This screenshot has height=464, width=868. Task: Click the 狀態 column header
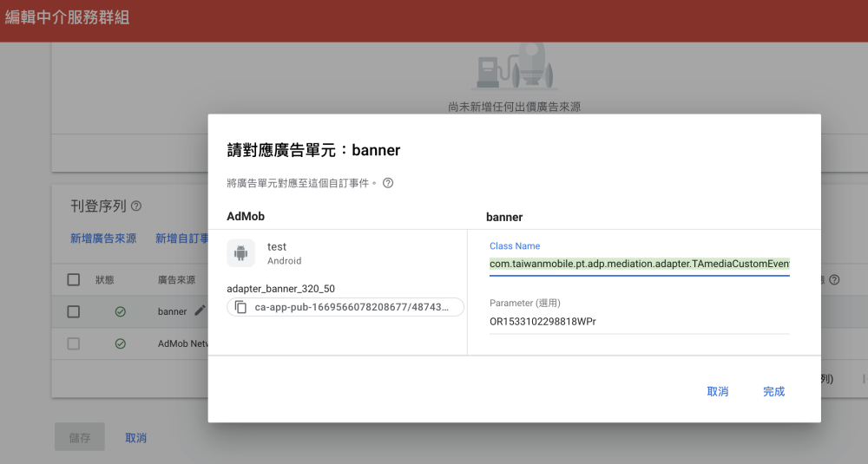[105, 280]
